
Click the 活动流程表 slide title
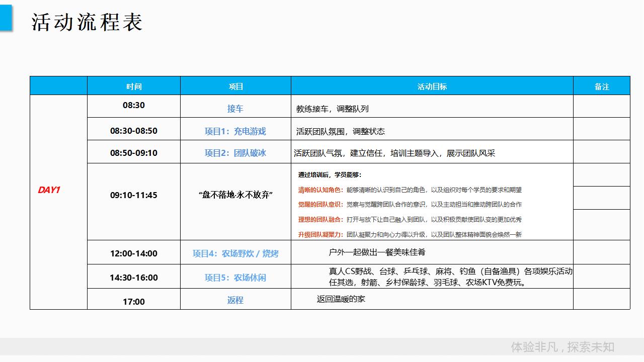click(87, 23)
